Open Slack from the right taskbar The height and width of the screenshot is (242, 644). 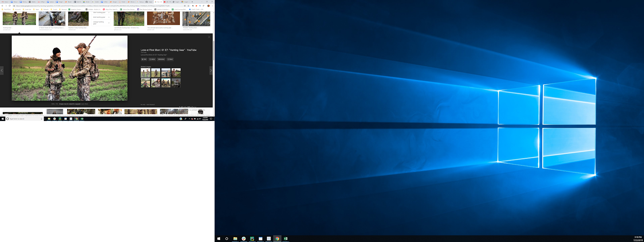pos(244,239)
